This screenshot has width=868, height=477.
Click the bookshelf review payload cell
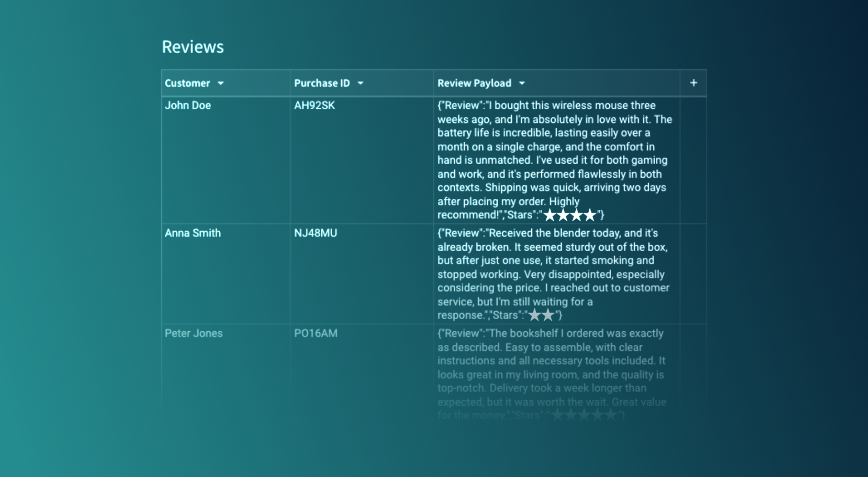(557, 372)
